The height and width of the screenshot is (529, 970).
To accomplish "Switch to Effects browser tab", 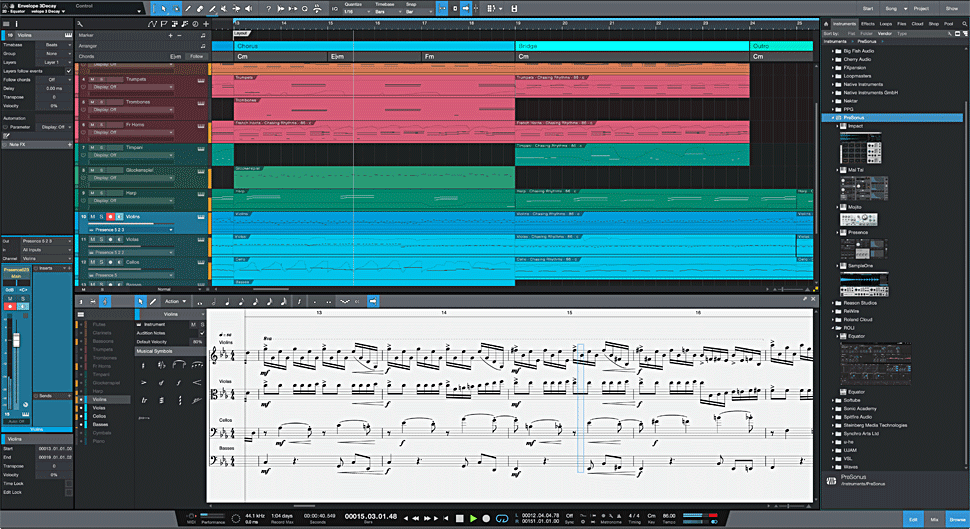I will [868, 24].
